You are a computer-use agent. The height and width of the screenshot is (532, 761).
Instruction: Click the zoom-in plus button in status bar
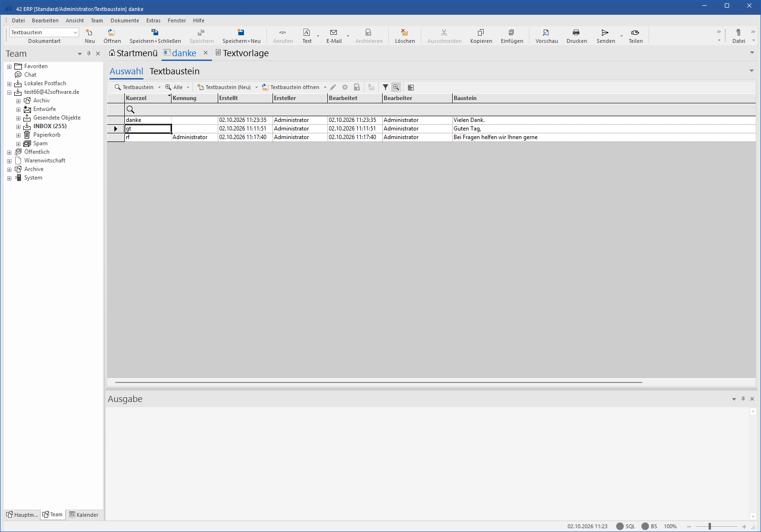pyautogui.click(x=744, y=526)
